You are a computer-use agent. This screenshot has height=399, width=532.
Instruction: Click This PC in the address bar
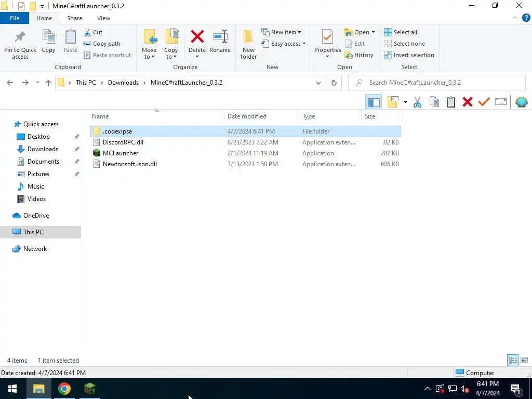86,83
